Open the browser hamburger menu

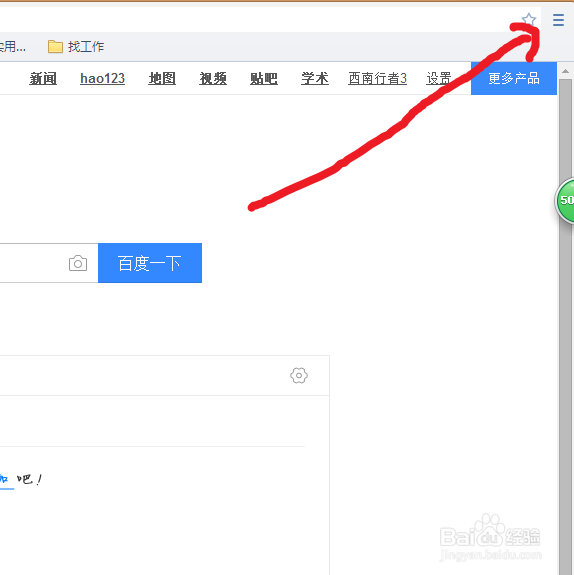[558, 20]
